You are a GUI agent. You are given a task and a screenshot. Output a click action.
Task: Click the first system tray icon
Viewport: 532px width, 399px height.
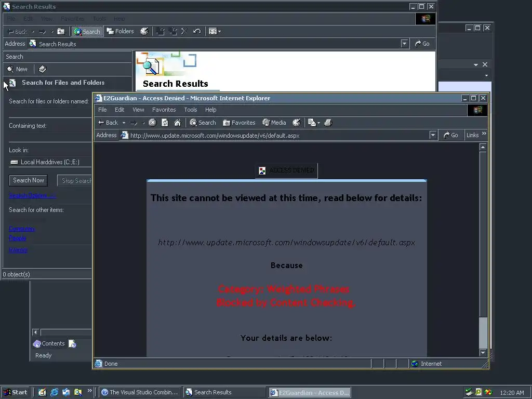[x=469, y=393]
